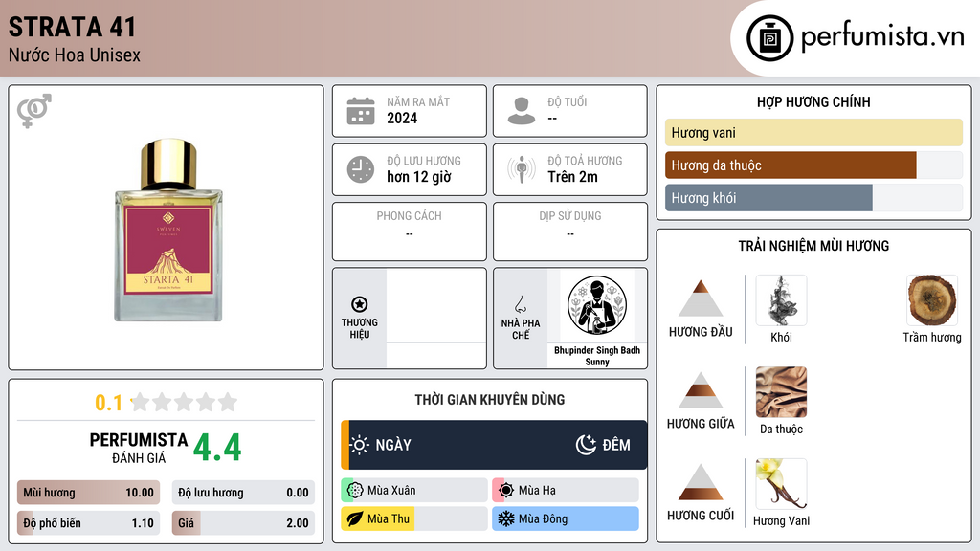This screenshot has width=980, height=551.
Task: Click the 0.1 user rating number
Action: click(x=108, y=403)
